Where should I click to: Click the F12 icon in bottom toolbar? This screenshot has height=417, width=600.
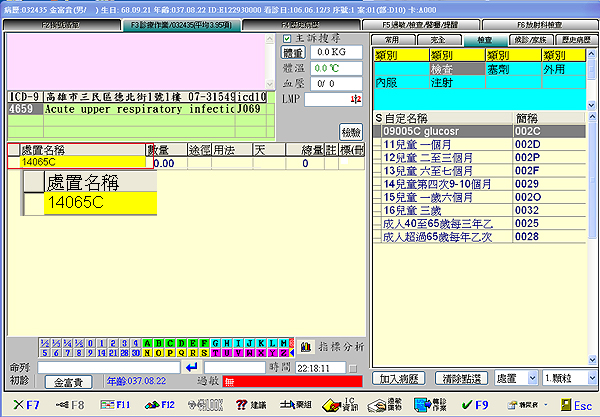[161, 405]
